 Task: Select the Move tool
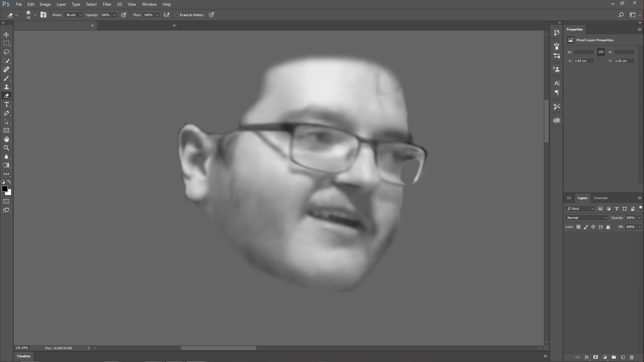(x=6, y=35)
